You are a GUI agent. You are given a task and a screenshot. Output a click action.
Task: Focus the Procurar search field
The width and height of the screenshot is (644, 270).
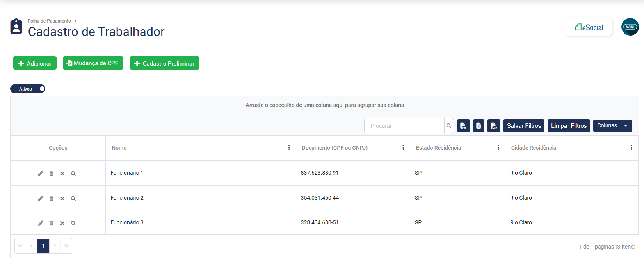click(404, 126)
